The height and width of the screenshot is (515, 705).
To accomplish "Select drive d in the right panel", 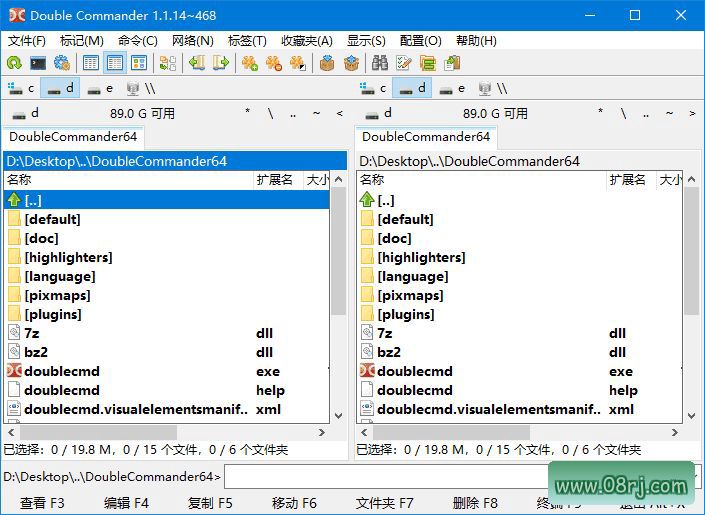I will point(412,88).
